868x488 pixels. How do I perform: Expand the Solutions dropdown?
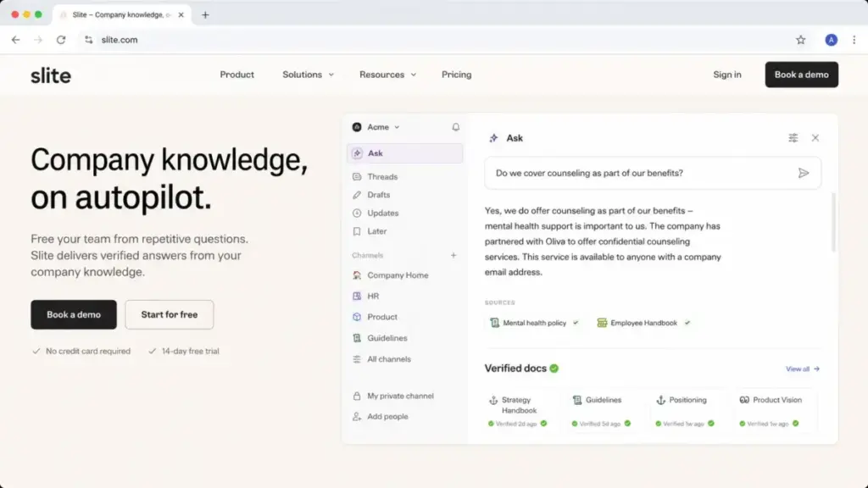[309, 75]
